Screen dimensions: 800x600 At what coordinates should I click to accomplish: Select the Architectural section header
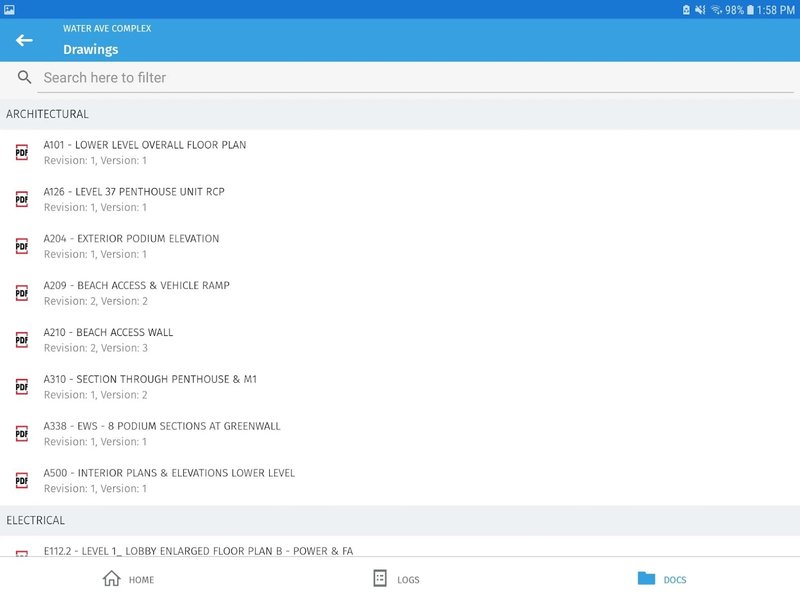click(x=47, y=114)
